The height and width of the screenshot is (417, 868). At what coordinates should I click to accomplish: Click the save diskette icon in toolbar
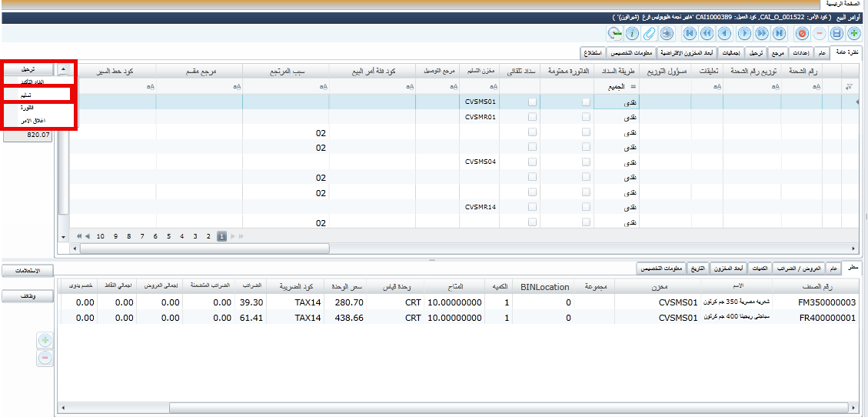[x=836, y=33]
